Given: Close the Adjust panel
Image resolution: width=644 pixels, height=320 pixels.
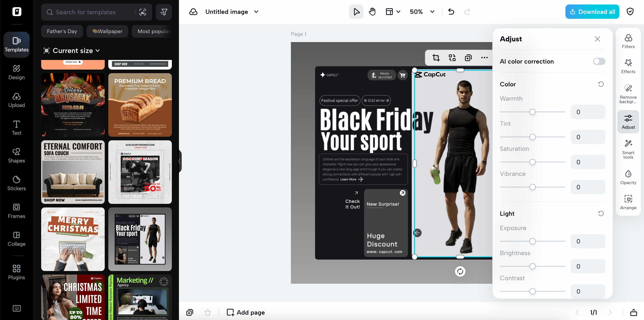Looking at the screenshot, I should point(597,39).
